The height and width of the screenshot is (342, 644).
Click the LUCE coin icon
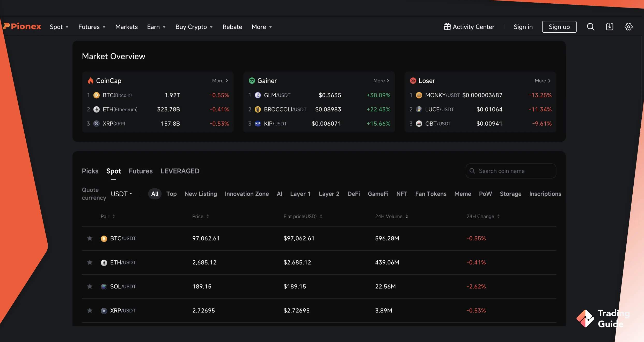click(x=419, y=109)
